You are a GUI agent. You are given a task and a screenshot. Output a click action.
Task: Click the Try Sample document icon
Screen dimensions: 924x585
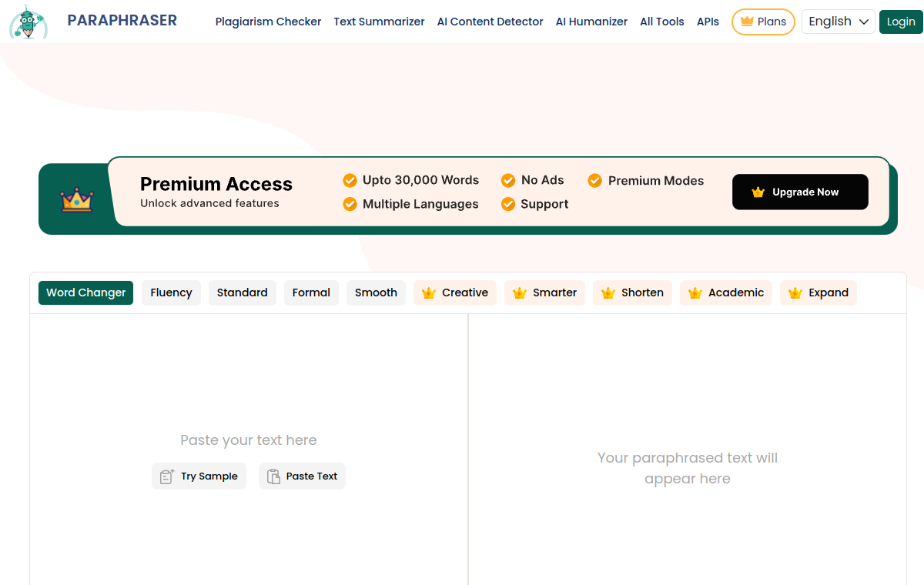tap(167, 476)
